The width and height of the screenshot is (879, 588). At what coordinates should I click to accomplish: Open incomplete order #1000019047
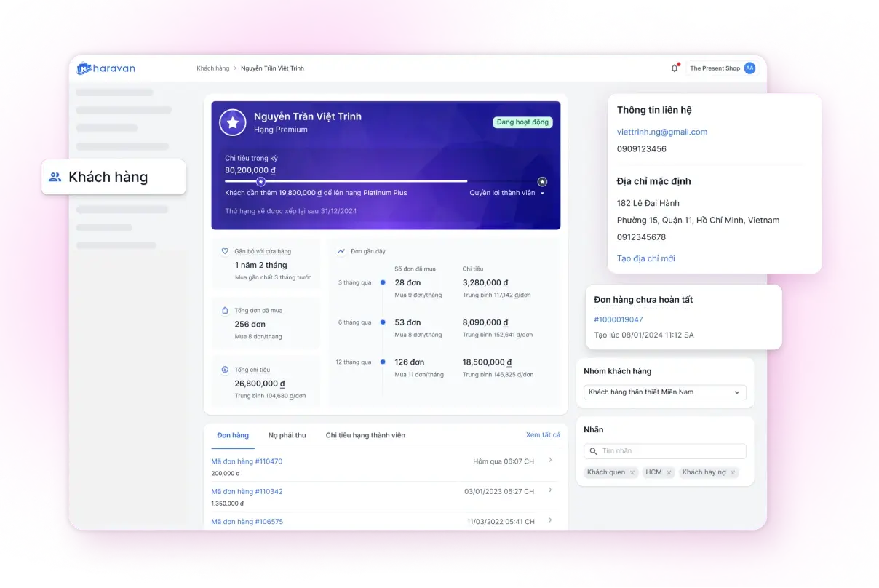click(x=619, y=319)
